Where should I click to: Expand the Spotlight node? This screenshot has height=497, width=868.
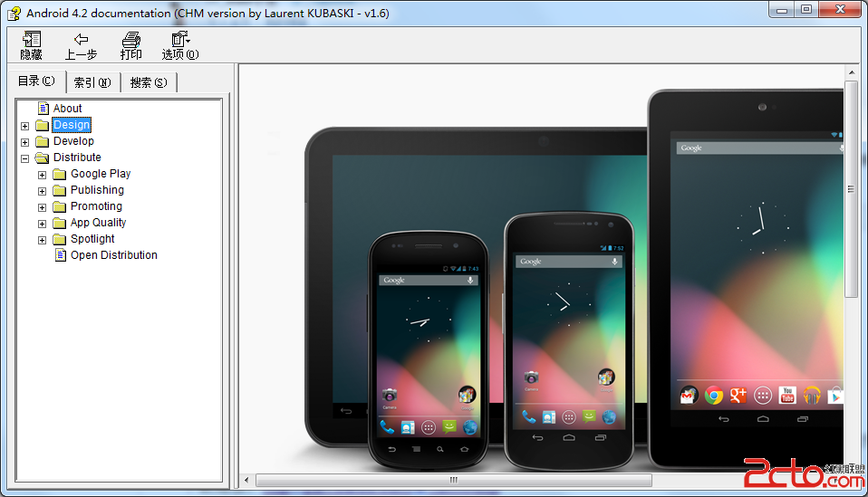pos(42,240)
